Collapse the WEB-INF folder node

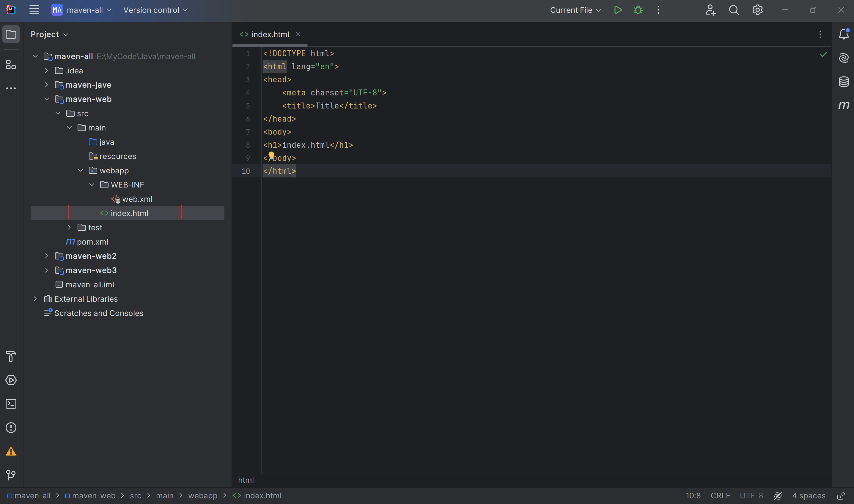click(x=92, y=185)
